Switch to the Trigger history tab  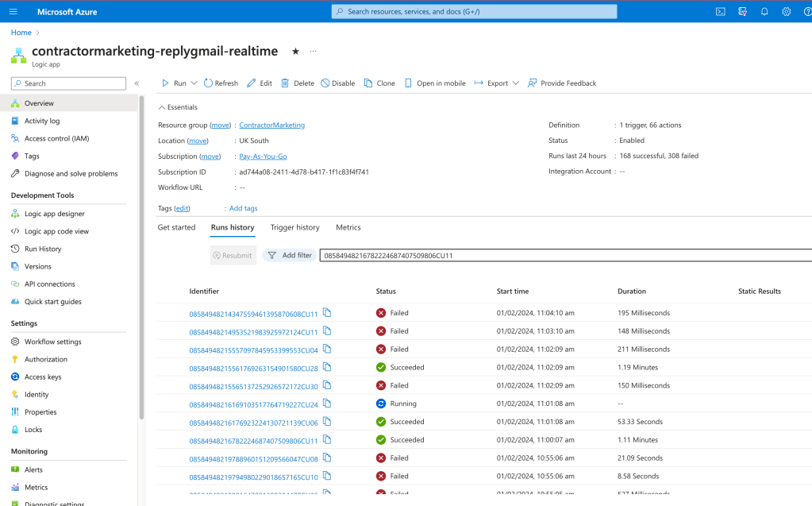[294, 227]
